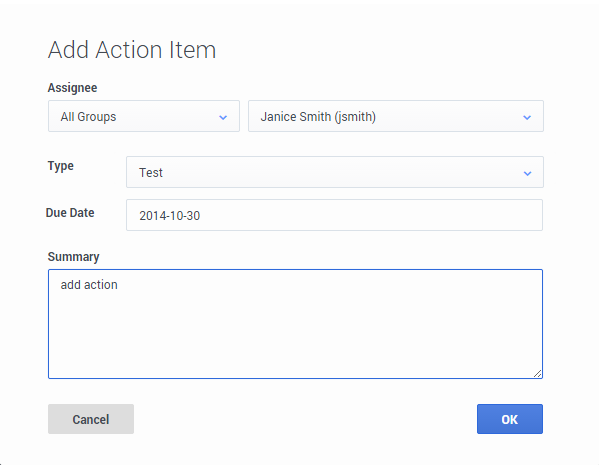Click the chevron arrow in the Janice Smith field
The image size is (599, 465).
[x=527, y=117]
